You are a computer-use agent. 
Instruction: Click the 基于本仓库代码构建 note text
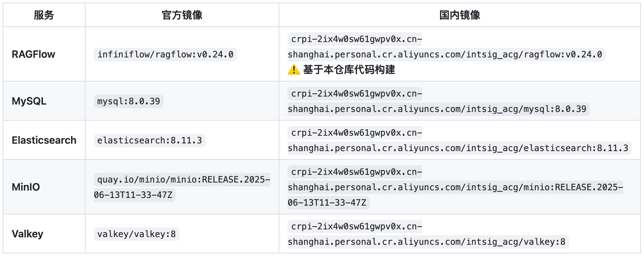(x=349, y=69)
